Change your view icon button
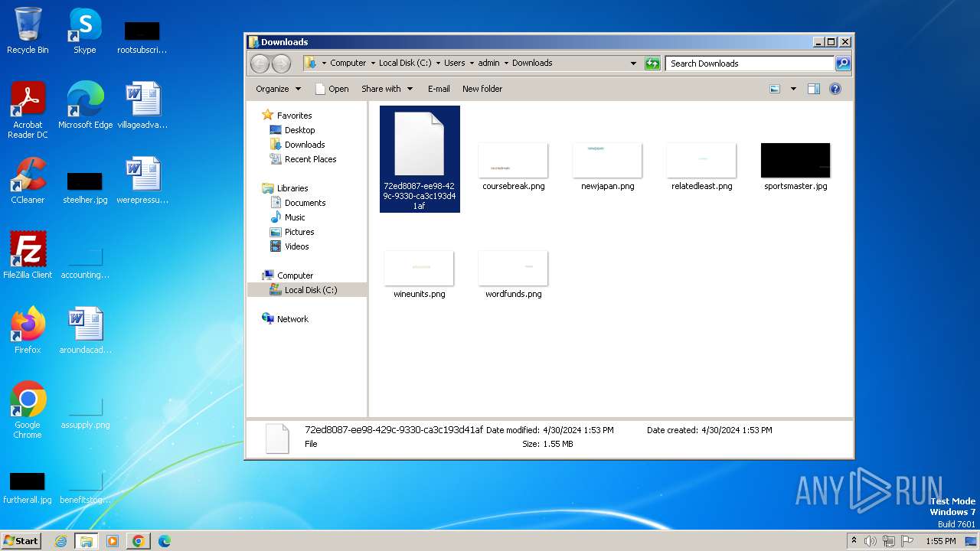Image resolution: width=980 pixels, height=551 pixels. coord(775,89)
